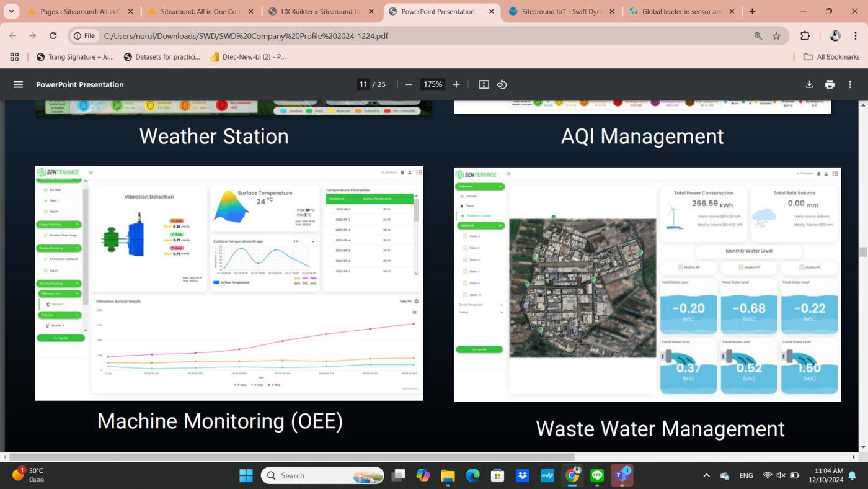Open the print dialog from the PDF toolbar
The width and height of the screenshot is (868, 489).
(x=830, y=84)
